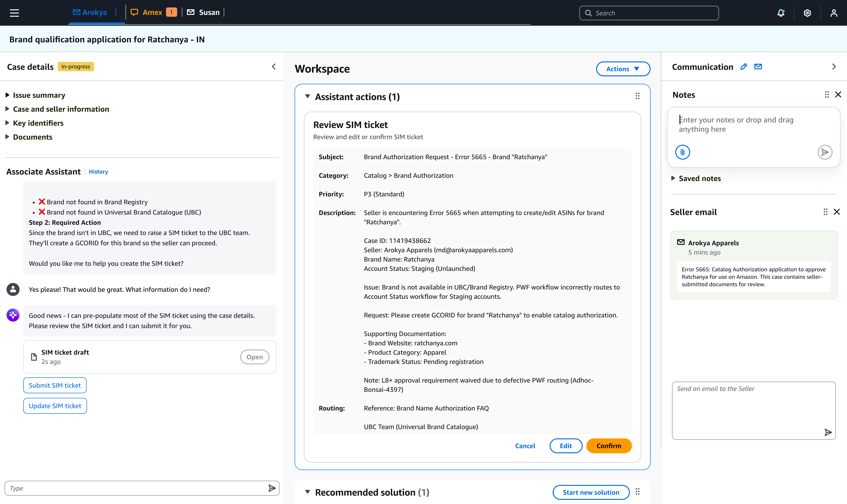Send a chat message via the arrow icon

tap(272, 488)
